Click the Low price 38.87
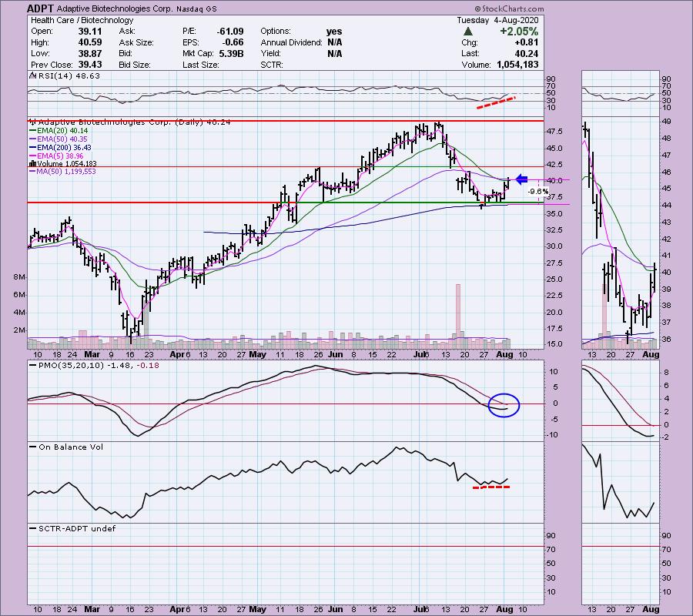This screenshot has height=616, width=693. [90, 53]
